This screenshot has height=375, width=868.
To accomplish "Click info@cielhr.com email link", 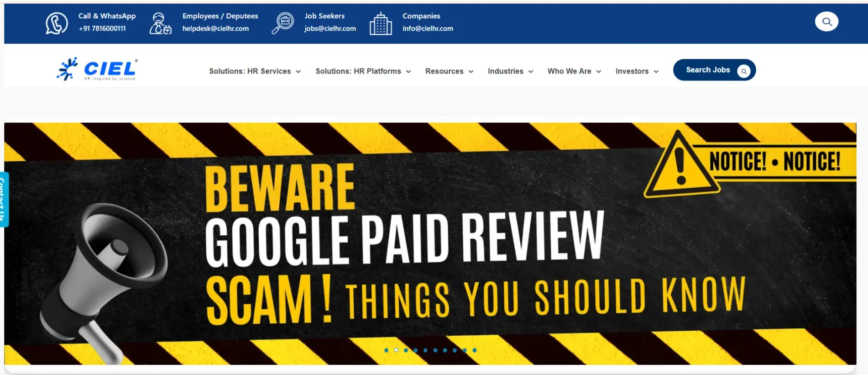I will tap(428, 28).
